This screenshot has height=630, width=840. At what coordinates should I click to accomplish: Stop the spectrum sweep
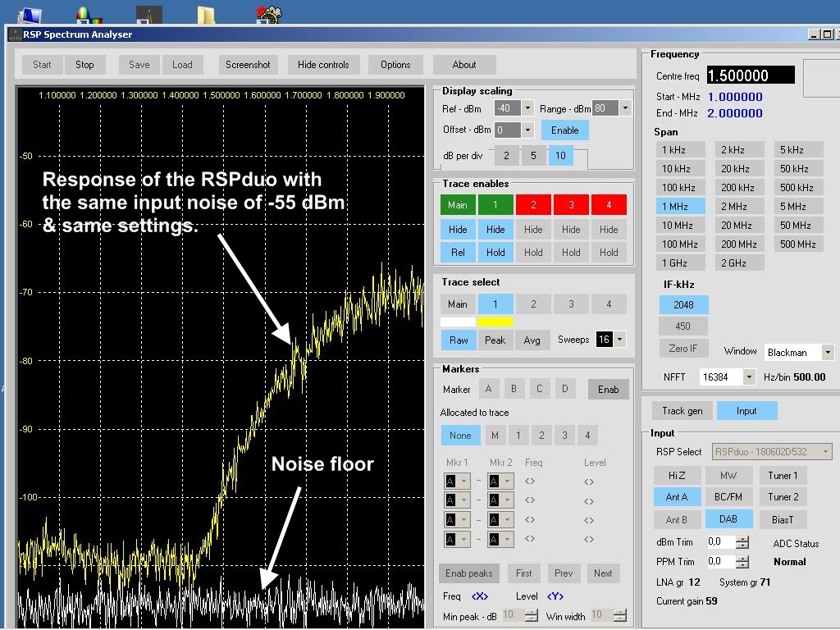pyautogui.click(x=84, y=65)
